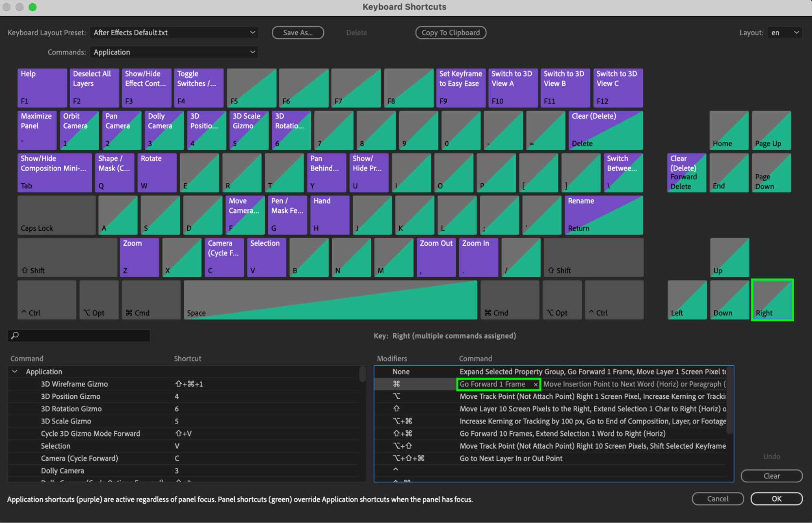Select the Dolly Camera command row

63,471
